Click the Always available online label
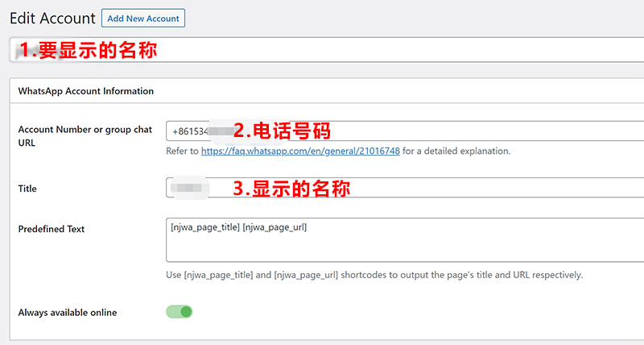This screenshot has width=644, height=345. click(68, 313)
